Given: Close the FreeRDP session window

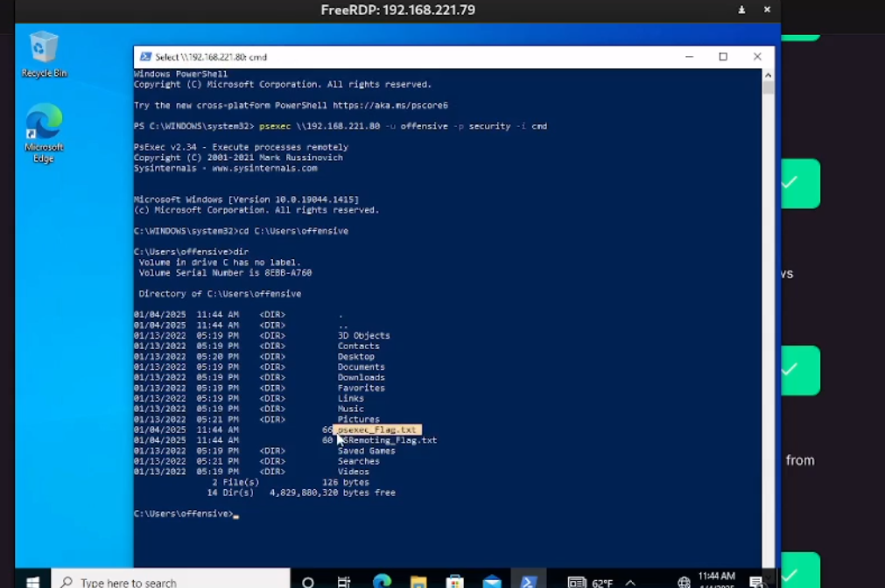Looking at the screenshot, I should click(767, 10).
